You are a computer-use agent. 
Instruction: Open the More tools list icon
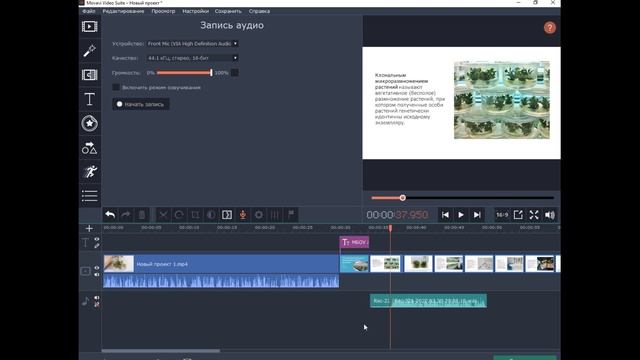89,196
